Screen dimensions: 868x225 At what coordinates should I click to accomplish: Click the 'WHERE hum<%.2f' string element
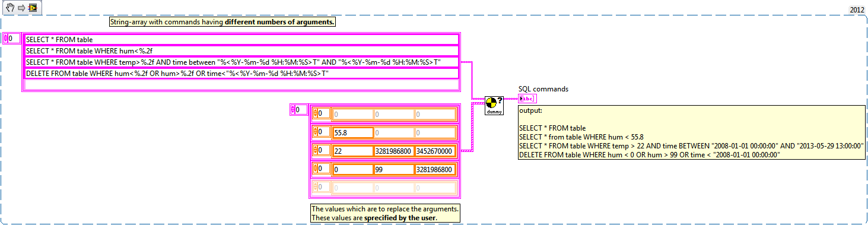point(241,51)
